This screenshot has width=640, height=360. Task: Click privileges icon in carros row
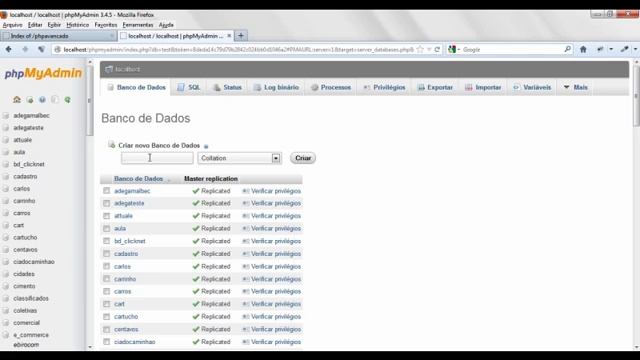(x=246, y=291)
